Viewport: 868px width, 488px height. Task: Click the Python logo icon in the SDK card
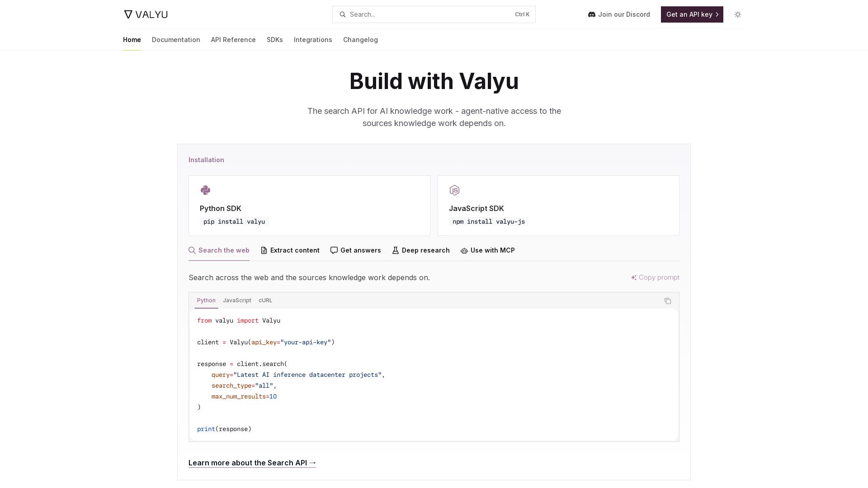pyautogui.click(x=205, y=190)
